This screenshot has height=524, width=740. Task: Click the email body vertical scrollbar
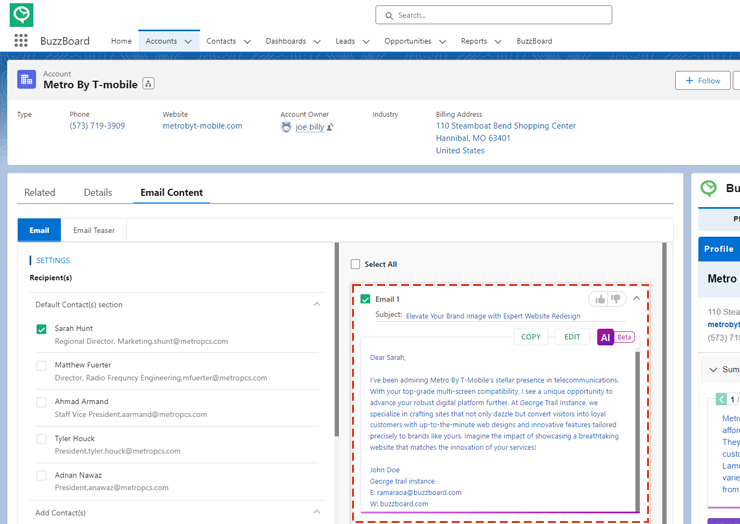637,432
